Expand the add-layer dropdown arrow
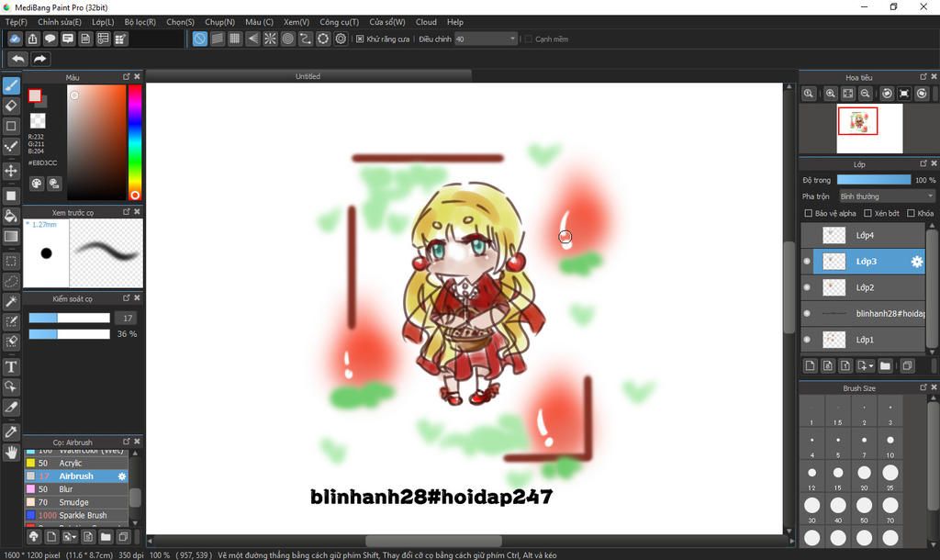The width and height of the screenshot is (940, 560). tap(871, 365)
